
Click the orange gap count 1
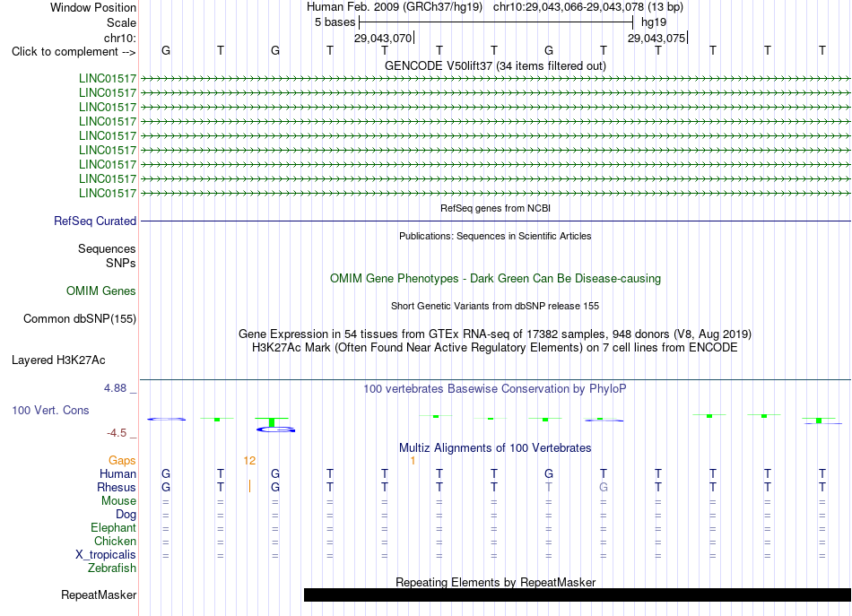[x=413, y=461]
